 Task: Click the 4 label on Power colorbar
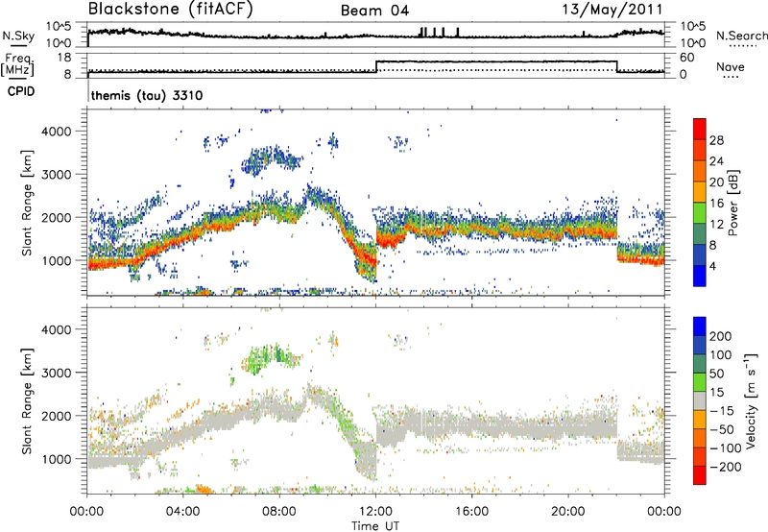click(712, 267)
